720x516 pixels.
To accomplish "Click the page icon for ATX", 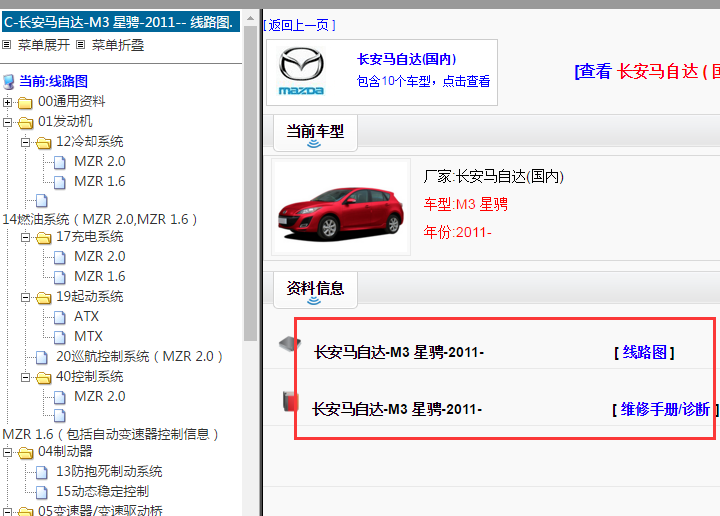I will coord(60,317).
